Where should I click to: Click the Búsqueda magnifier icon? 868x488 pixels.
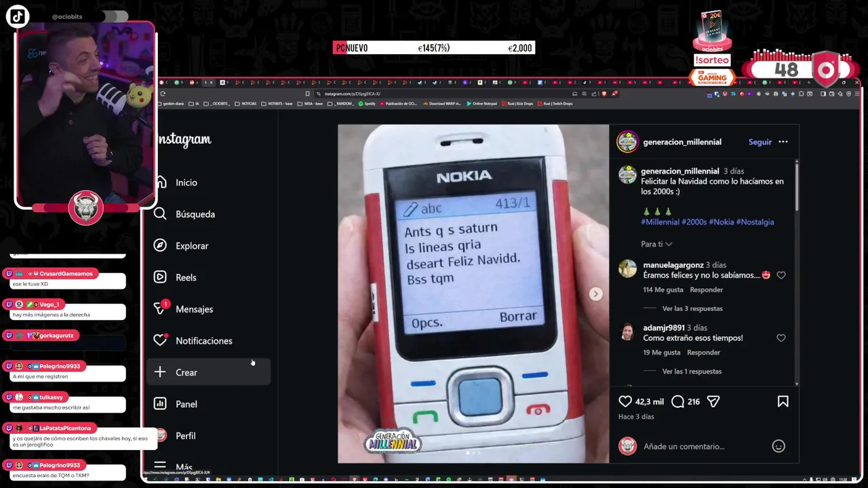click(x=160, y=214)
